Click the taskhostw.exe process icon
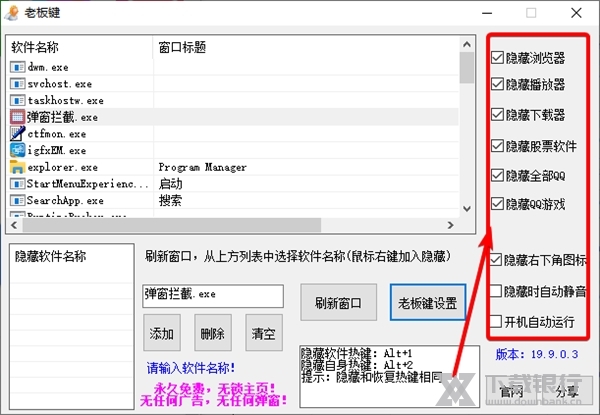The width and height of the screenshot is (600, 415). click(17, 101)
